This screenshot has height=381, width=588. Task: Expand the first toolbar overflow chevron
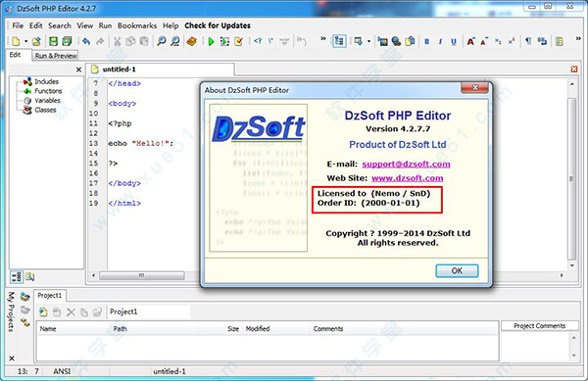point(322,38)
